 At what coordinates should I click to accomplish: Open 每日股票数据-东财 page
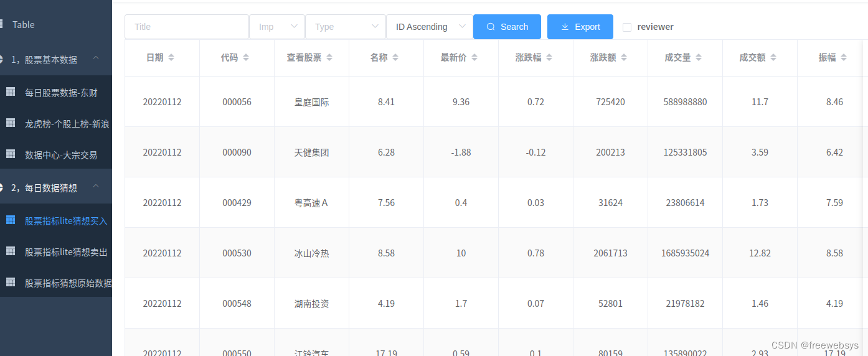(x=56, y=92)
